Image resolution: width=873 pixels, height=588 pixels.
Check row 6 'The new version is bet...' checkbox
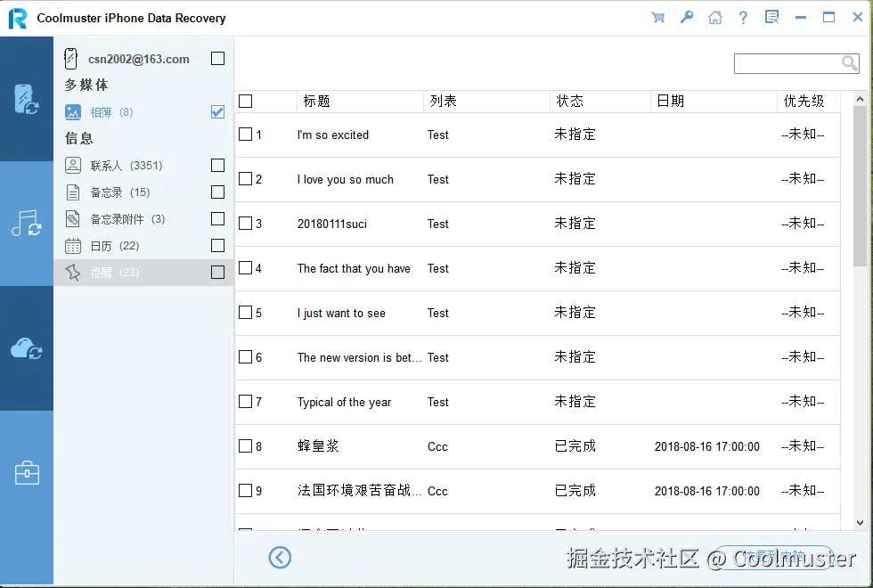point(246,357)
